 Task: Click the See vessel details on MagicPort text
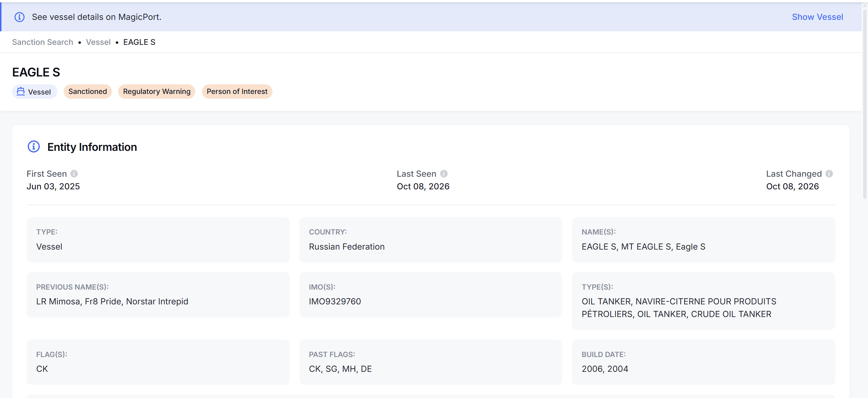(x=97, y=17)
